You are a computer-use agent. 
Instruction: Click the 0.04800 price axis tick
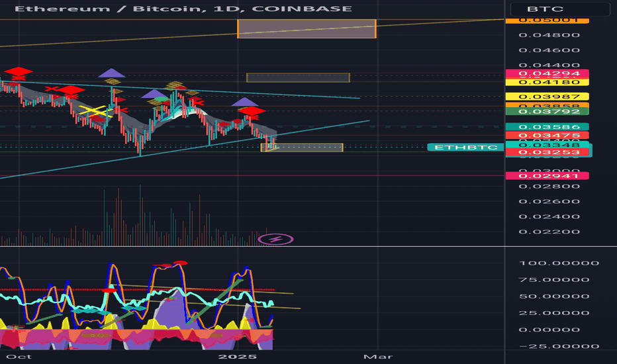point(549,35)
